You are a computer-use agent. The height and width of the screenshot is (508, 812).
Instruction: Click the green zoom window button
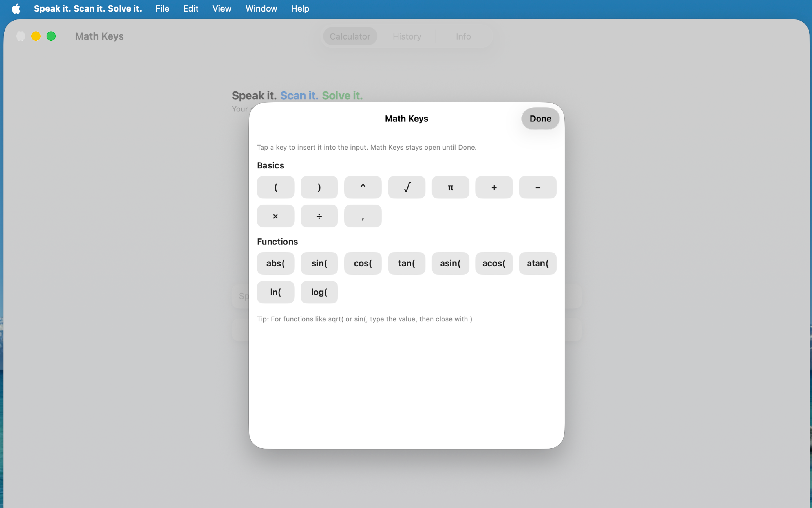51,36
